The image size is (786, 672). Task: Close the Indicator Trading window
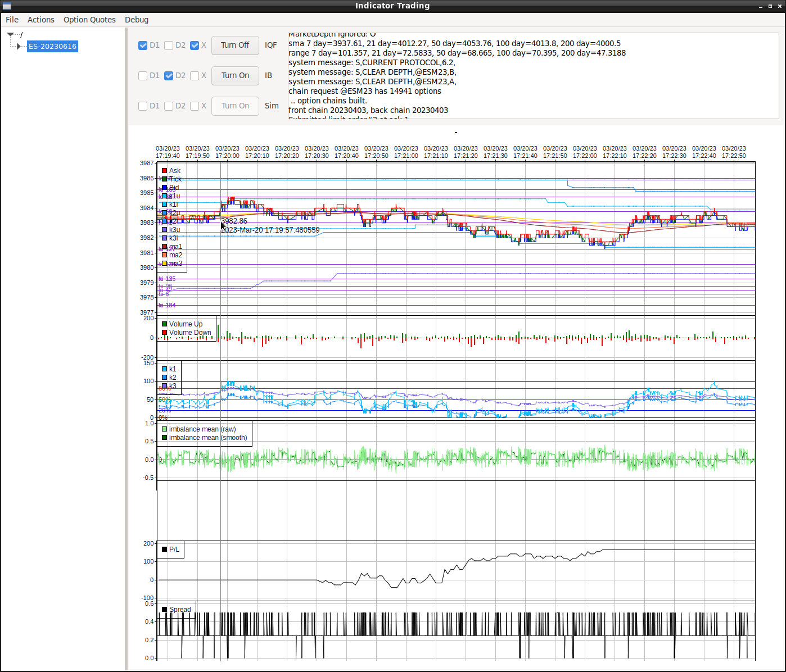click(x=779, y=6)
